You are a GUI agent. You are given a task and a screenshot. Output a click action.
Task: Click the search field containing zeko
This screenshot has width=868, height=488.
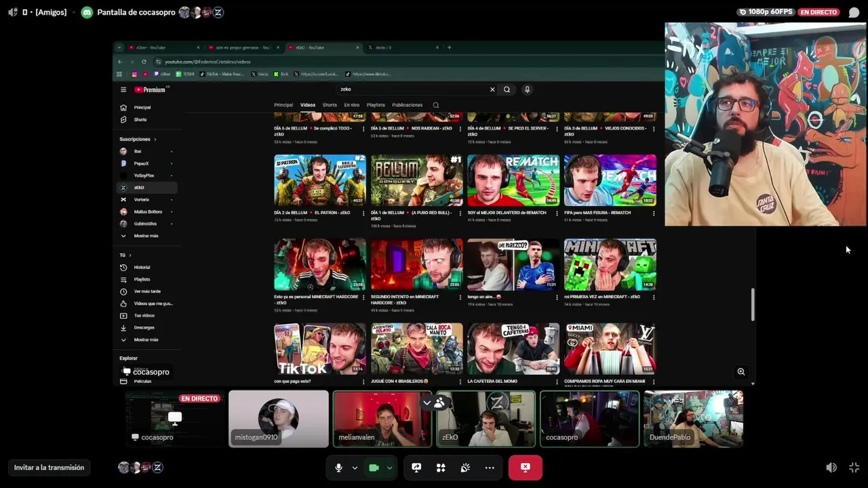[412, 89]
